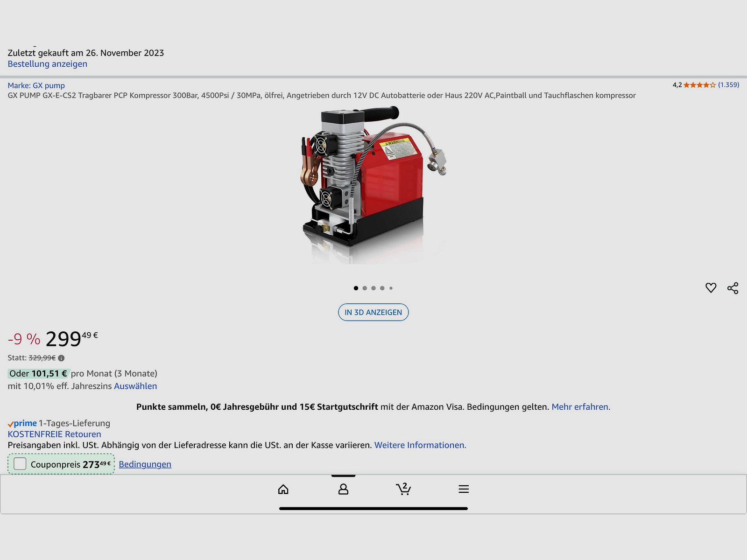Go to Amazon home tab
This screenshot has height=560, width=747.
click(283, 489)
